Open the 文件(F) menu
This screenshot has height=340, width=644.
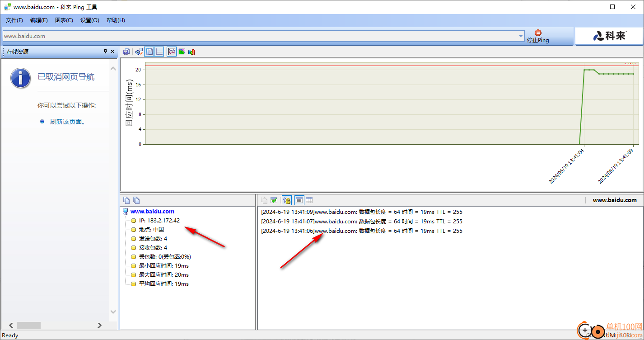click(14, 20)
